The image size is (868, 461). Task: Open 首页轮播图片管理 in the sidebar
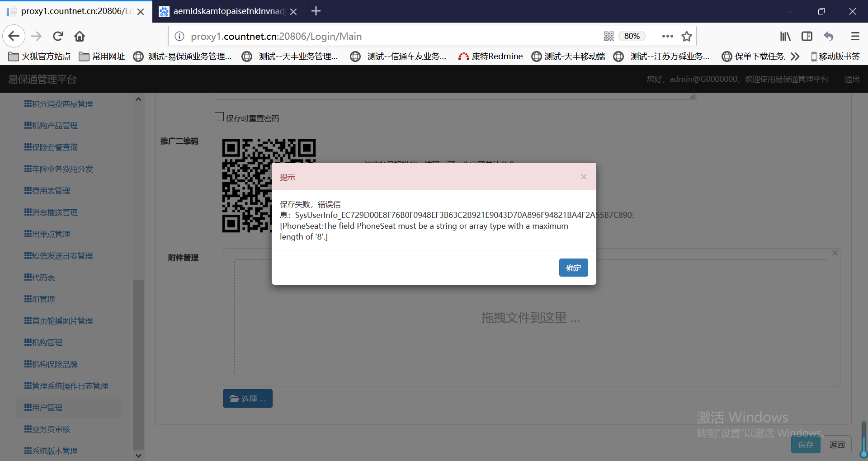pos(59,321)
